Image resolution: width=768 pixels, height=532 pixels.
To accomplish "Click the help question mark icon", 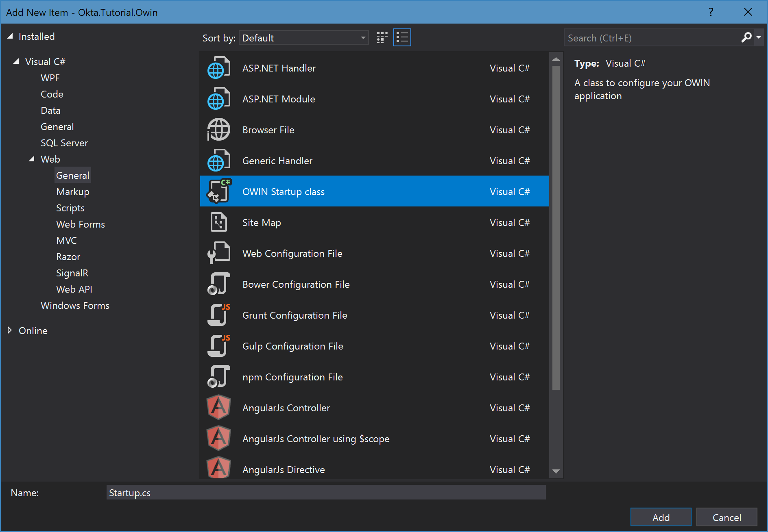I will pos(711,12).
